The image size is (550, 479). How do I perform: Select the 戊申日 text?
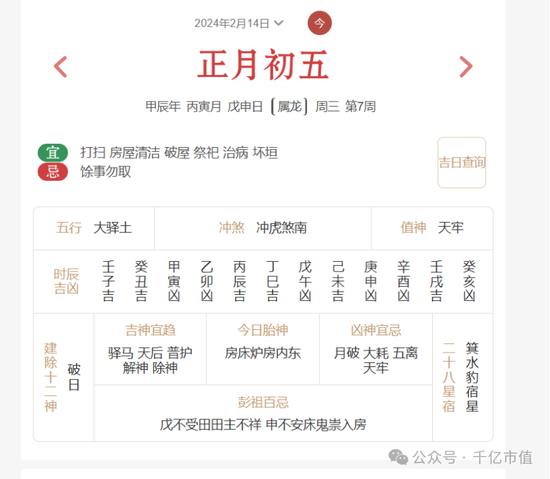(x=245, y=106)
